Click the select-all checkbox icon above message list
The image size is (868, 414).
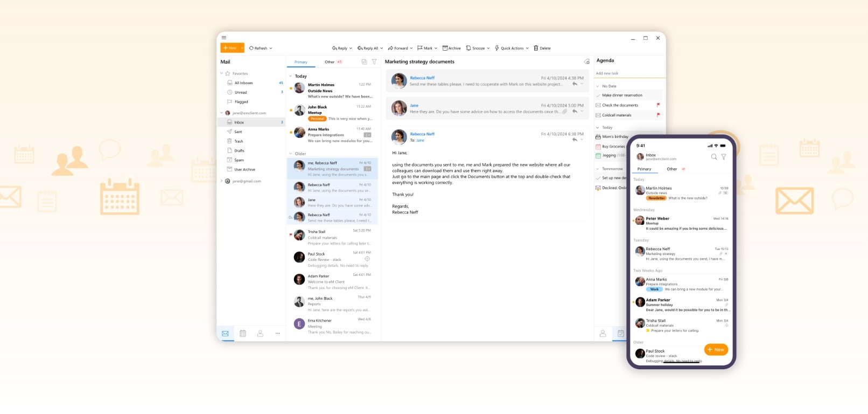364,62
